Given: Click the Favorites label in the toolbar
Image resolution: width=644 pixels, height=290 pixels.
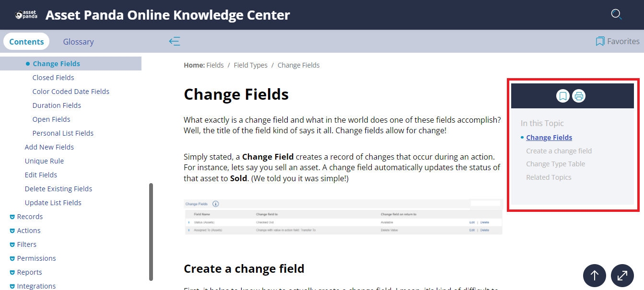Looking at the screenshot, I should pyautogui.click(x=623, y=42).
